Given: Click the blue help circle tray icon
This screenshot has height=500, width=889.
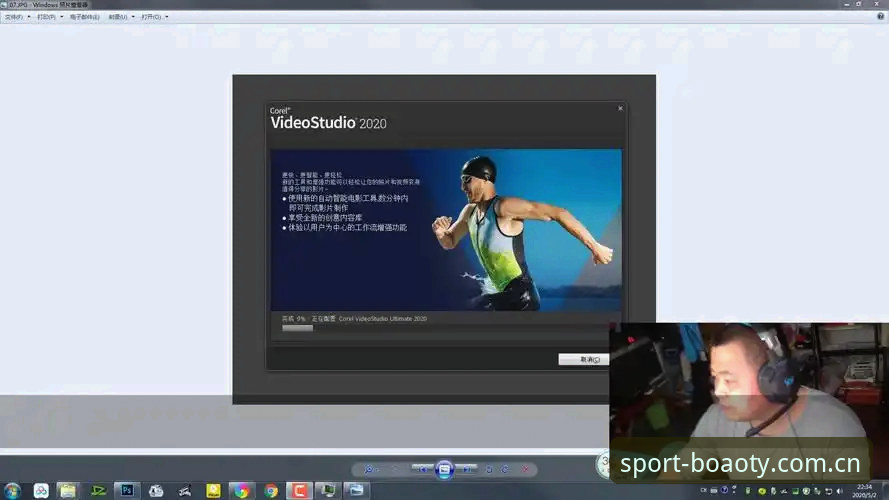Looking at the screenshot, I should [x=724, y=490].
